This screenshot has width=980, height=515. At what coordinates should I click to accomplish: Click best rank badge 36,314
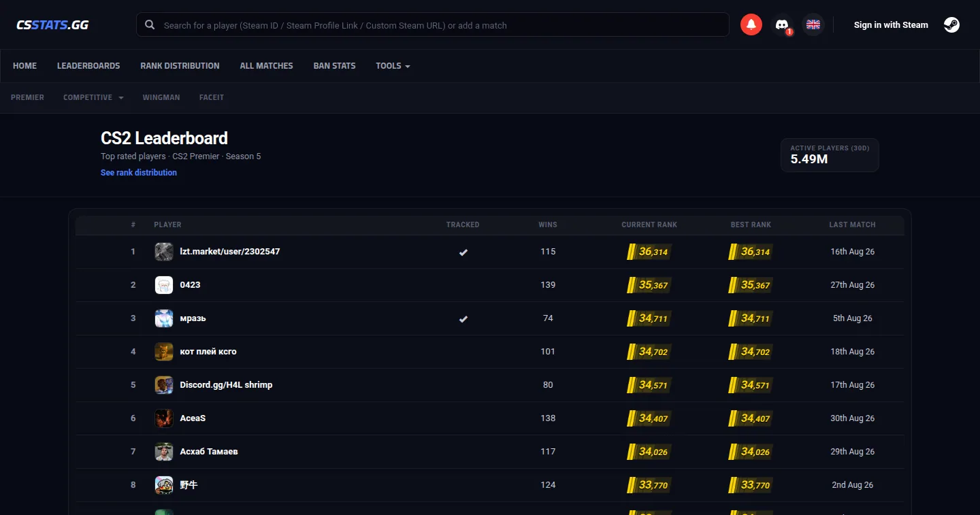pos(751,252)
